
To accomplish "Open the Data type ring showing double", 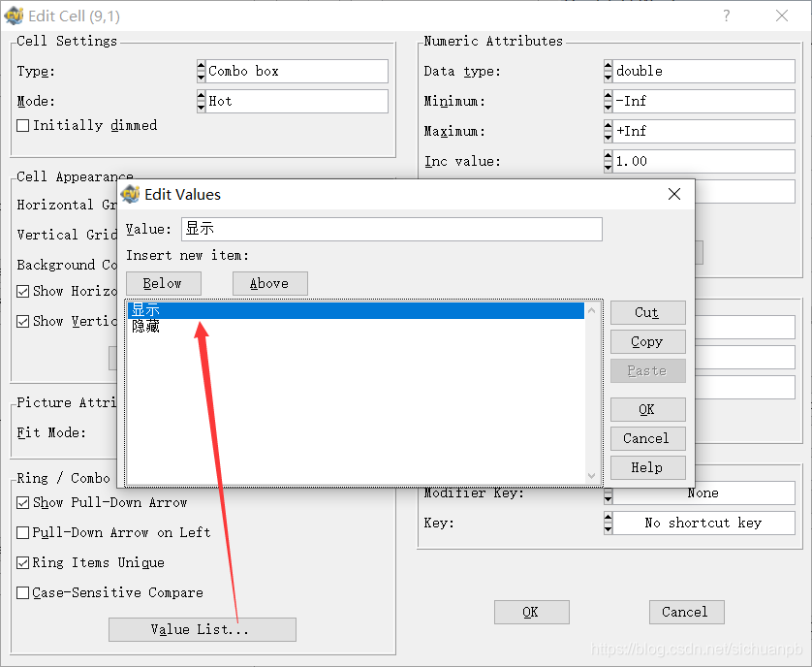I will point(703,71).
